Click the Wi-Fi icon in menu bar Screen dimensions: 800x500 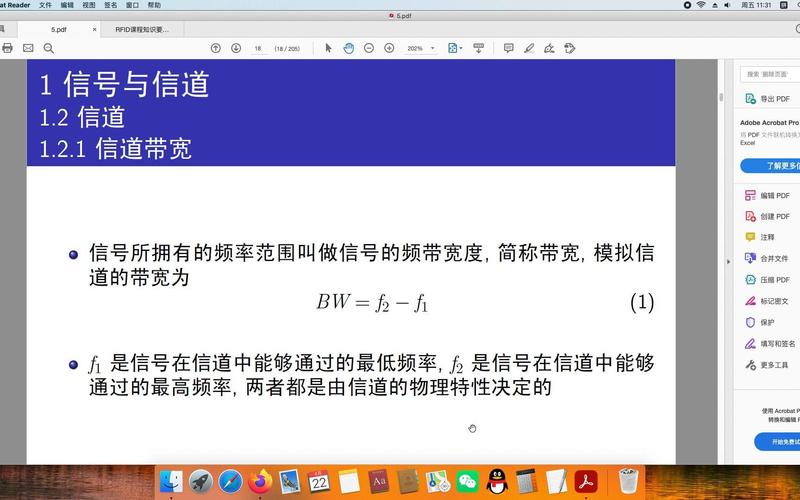[701, 5]
